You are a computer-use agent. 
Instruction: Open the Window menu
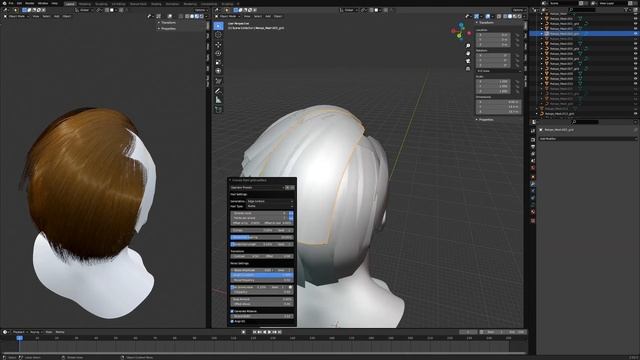43,3
